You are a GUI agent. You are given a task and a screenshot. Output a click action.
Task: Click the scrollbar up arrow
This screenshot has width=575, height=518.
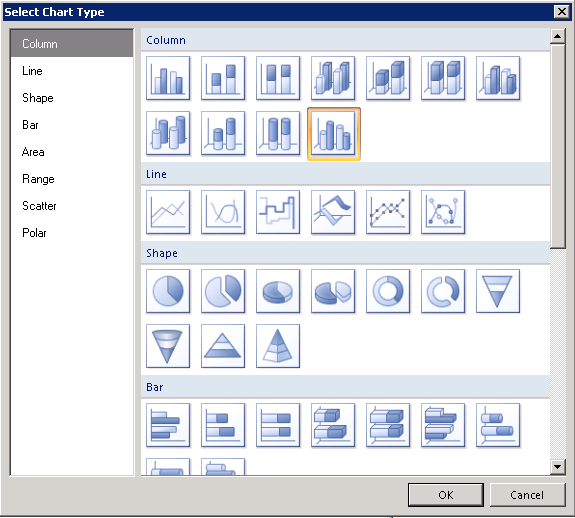[x=558, y=36]
